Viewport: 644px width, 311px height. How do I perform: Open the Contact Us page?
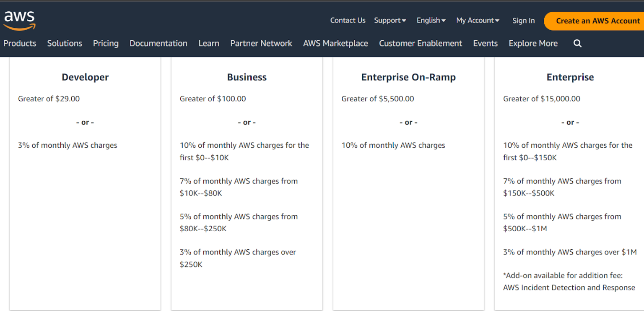click(x=348, y=20)
